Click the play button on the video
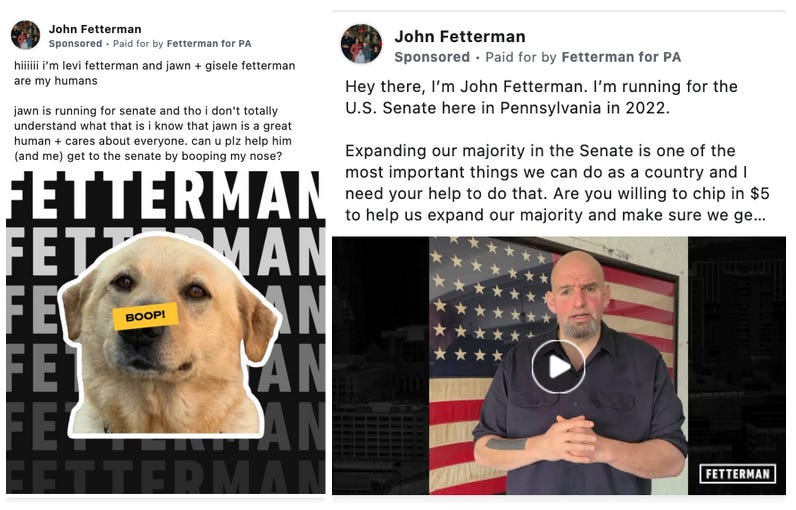Image resolution: width=796 pixels, height=510 pixels. coord(558,366)
